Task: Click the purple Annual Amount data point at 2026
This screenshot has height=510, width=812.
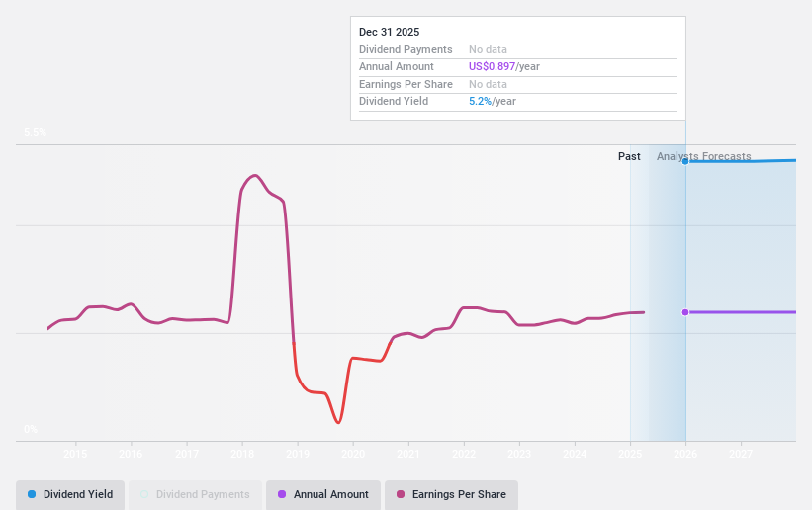Action: (685, 312)
